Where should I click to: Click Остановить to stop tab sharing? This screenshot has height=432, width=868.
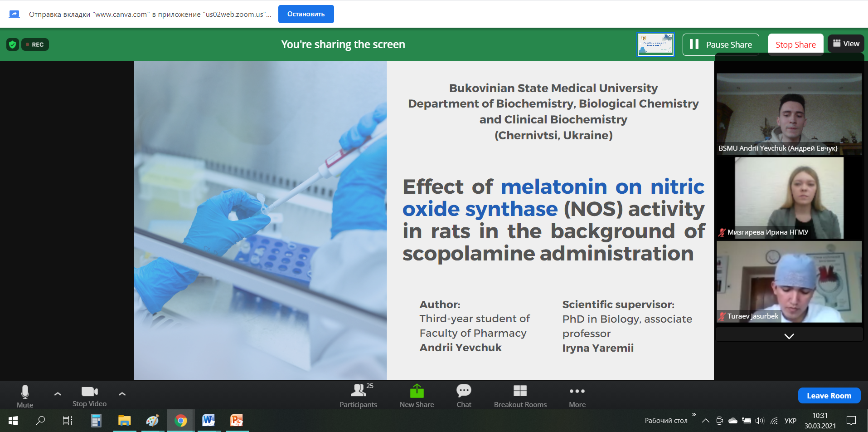pos(306,14)
